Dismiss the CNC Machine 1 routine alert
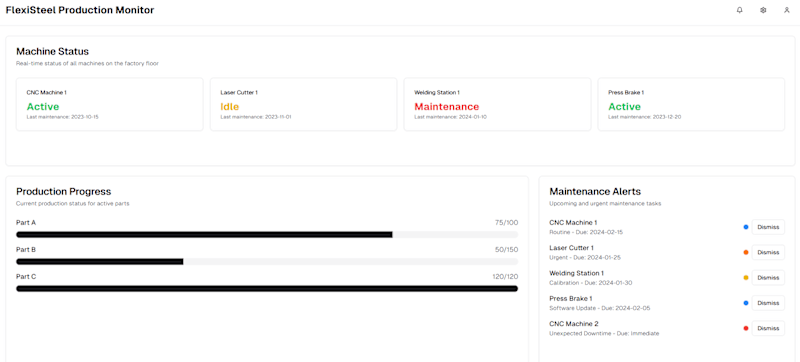Screen dimensions: 800x362 click(768, 227)
